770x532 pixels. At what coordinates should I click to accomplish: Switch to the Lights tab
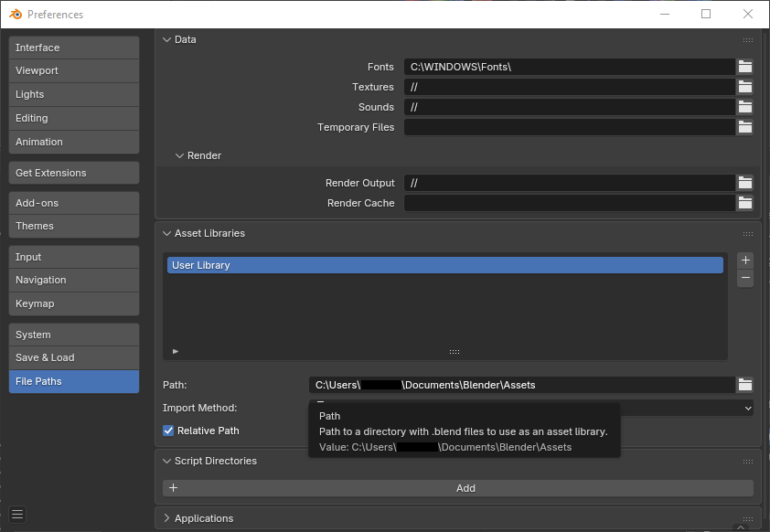74,94
